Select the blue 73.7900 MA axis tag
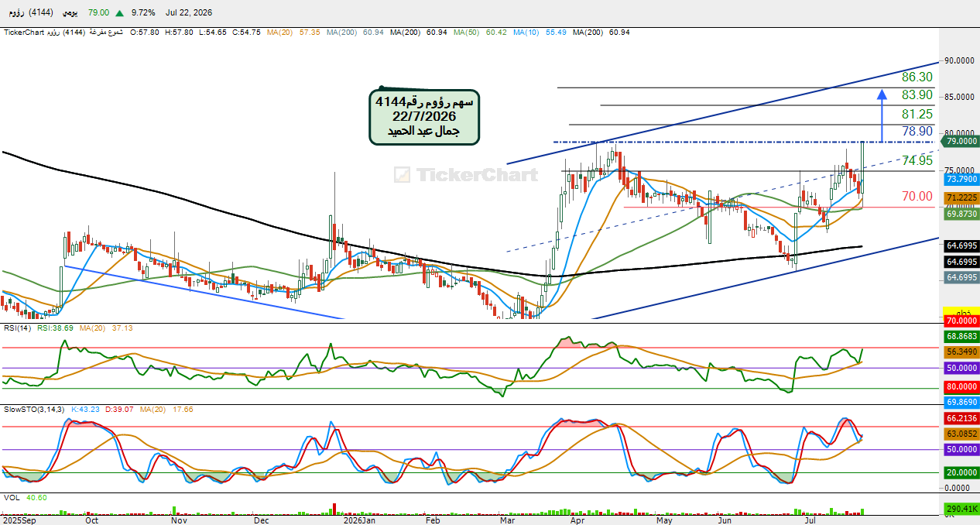The height and width of the screenshot is (525, 980). pyautogui.click(x=961, y=179)
